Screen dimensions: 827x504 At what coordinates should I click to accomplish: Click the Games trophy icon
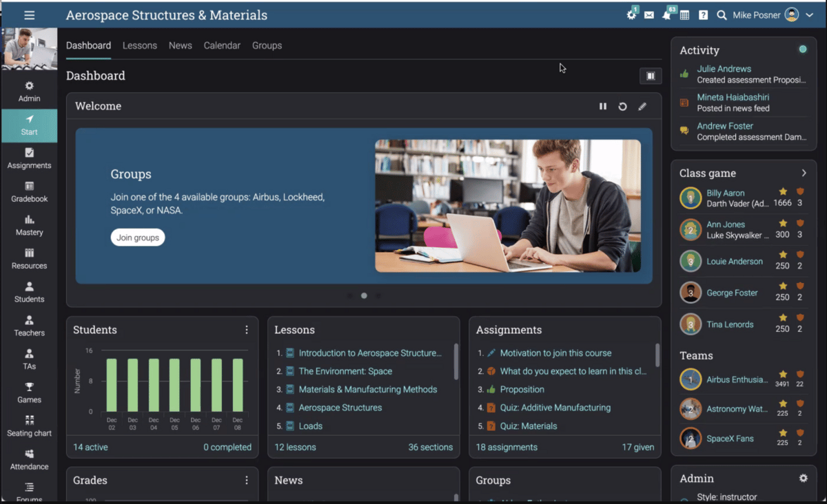tap(29, 387)
